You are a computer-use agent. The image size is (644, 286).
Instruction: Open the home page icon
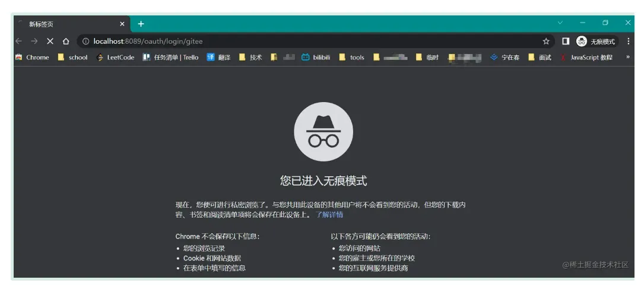pyautogui.click(x=66, y=41)
